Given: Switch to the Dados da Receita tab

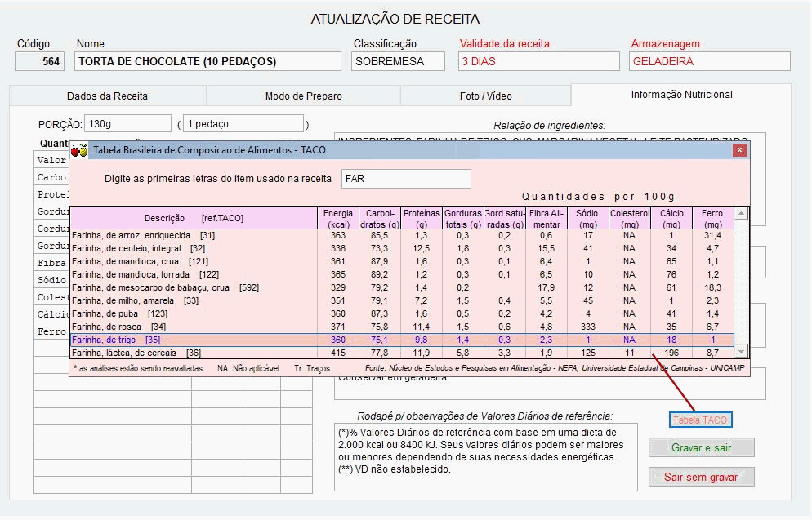Looking at the screenshot, I should [107, 96].
